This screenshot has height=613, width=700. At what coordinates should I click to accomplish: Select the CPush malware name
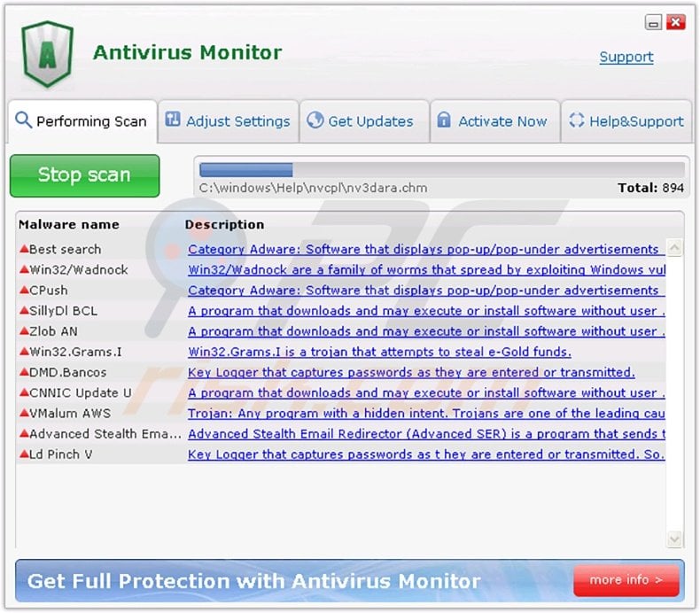point(49,291)
